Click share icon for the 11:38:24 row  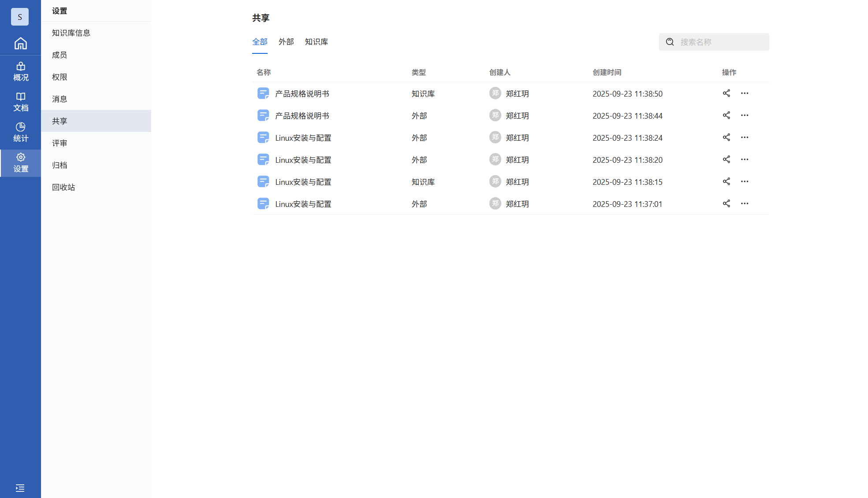pyautogui.click(x=726, y=137)
